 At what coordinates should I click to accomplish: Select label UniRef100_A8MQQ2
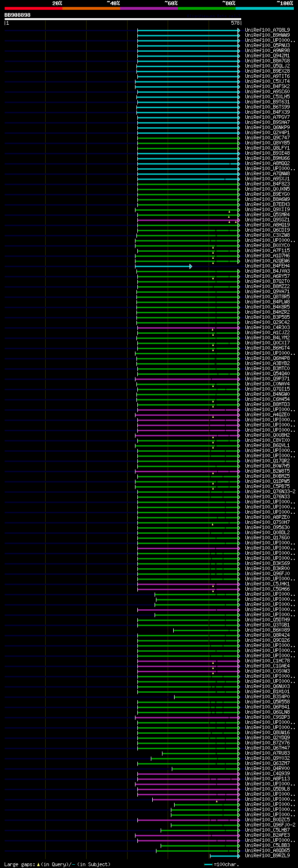(x=267, y=163)
